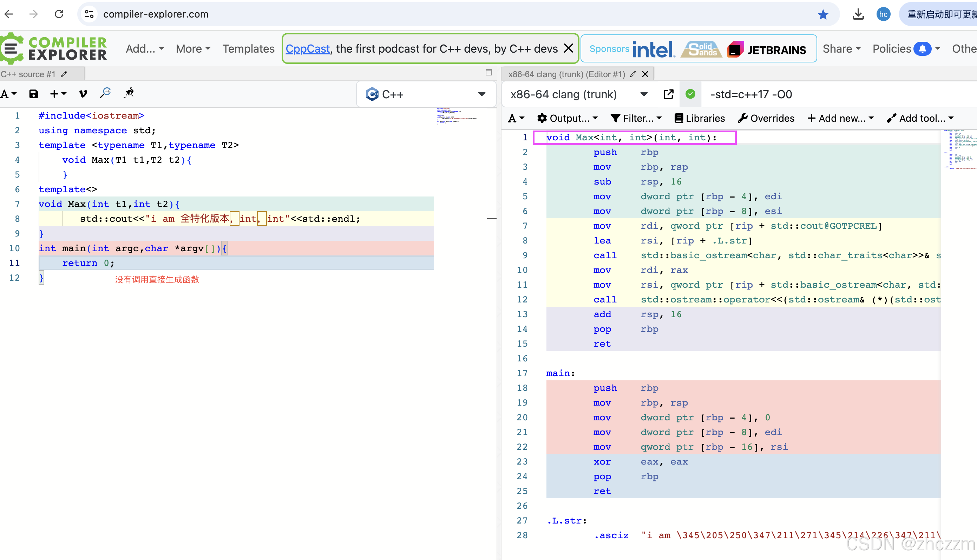
Task: Click the Chrome downloads icon
Action: pyautogui.click(x=858, y=14)
